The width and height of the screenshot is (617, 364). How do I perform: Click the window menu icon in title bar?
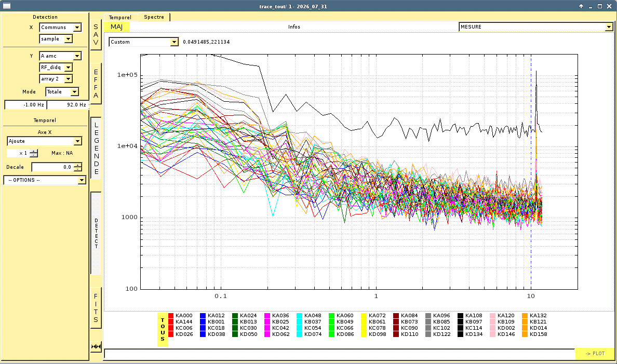7,6
